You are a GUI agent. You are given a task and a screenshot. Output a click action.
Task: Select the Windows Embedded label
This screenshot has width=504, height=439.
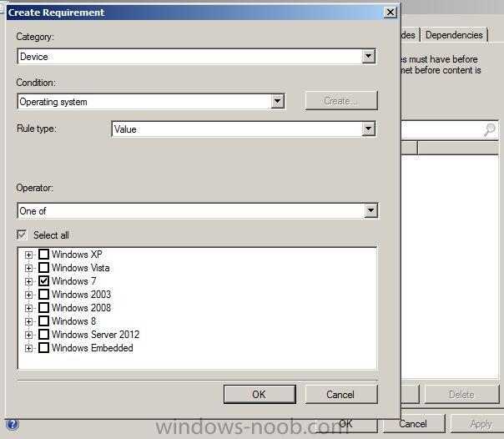click(x=93, y=348)
